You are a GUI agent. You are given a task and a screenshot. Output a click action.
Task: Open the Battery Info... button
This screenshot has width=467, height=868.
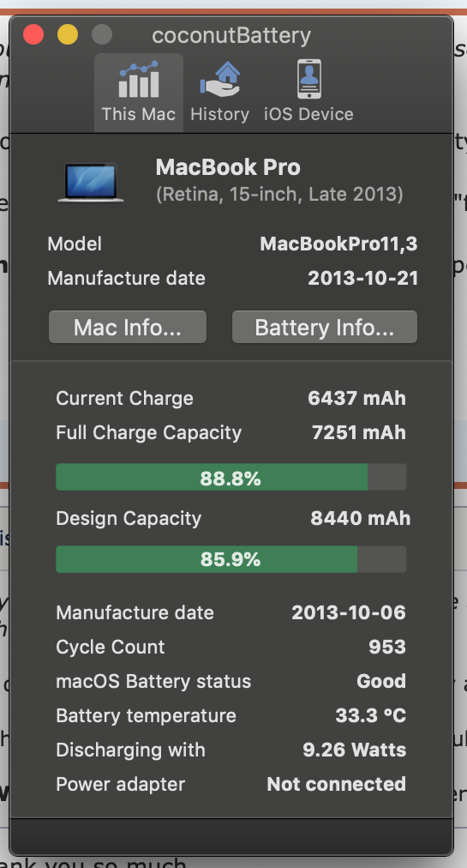coord(324,327)
